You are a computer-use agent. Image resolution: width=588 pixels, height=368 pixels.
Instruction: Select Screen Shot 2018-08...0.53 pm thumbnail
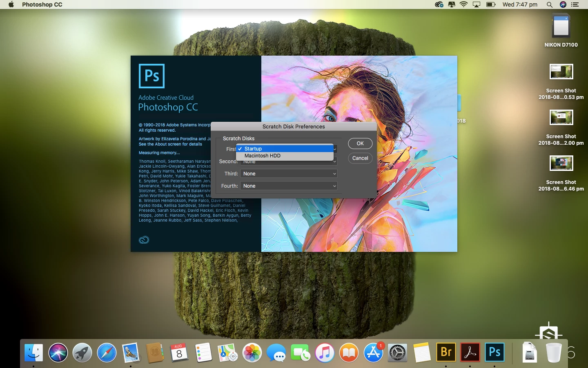pyautogui.click(x=561, y=72)
